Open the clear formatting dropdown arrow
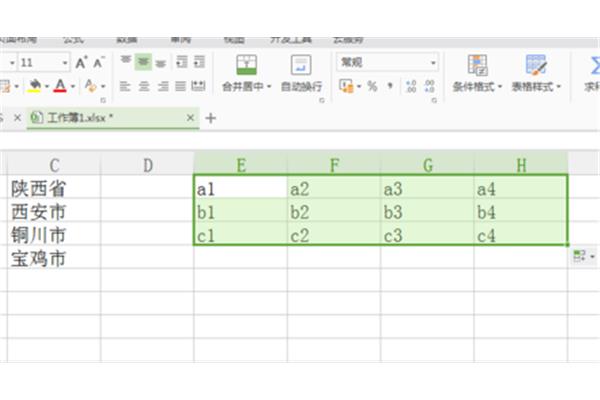 103,87
